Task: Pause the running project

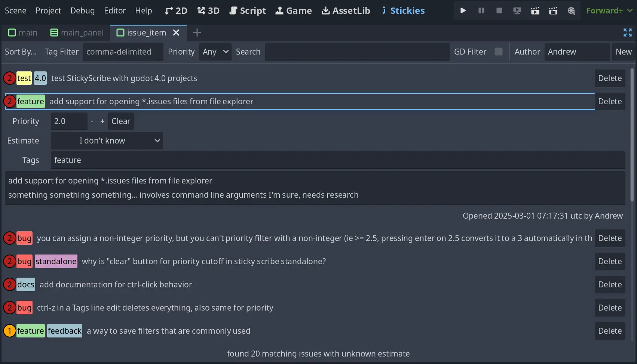Action: 481,10
